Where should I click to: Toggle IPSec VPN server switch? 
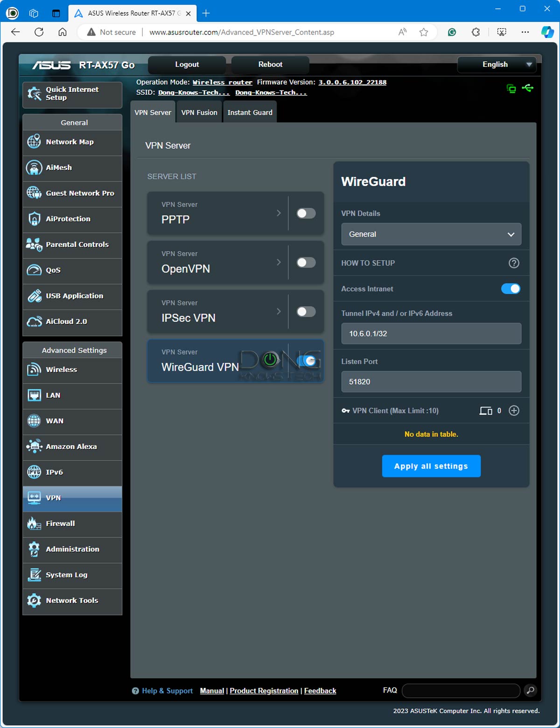(x=306, y=311)
